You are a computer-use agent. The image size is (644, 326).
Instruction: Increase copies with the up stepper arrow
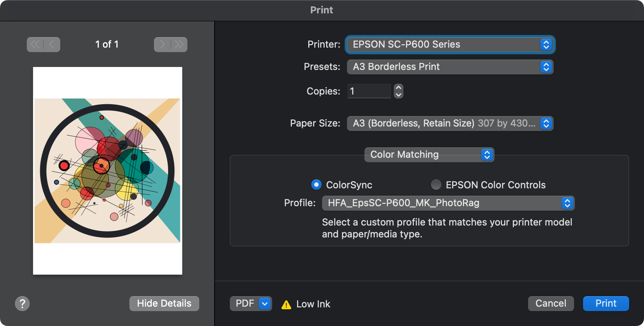tap(399, 88)
